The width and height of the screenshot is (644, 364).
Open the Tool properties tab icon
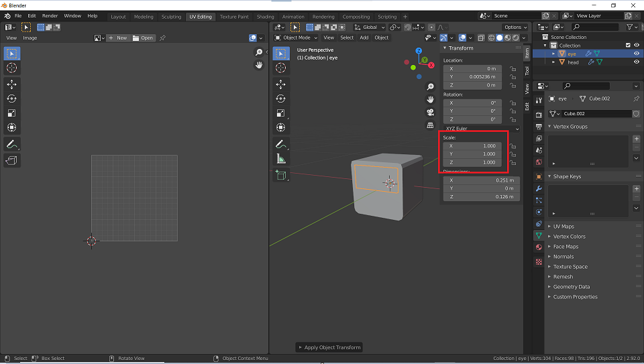[539, 101]
